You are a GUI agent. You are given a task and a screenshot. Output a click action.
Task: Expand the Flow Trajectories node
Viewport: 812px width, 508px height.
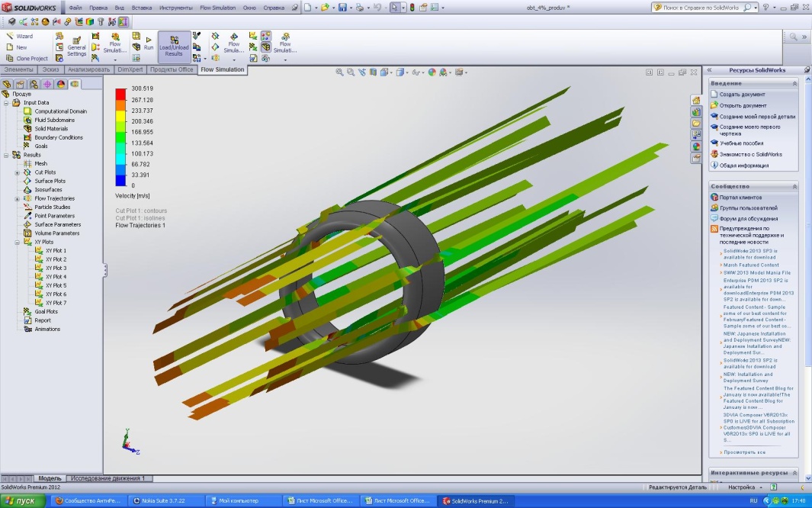click(x=17, y=198)
